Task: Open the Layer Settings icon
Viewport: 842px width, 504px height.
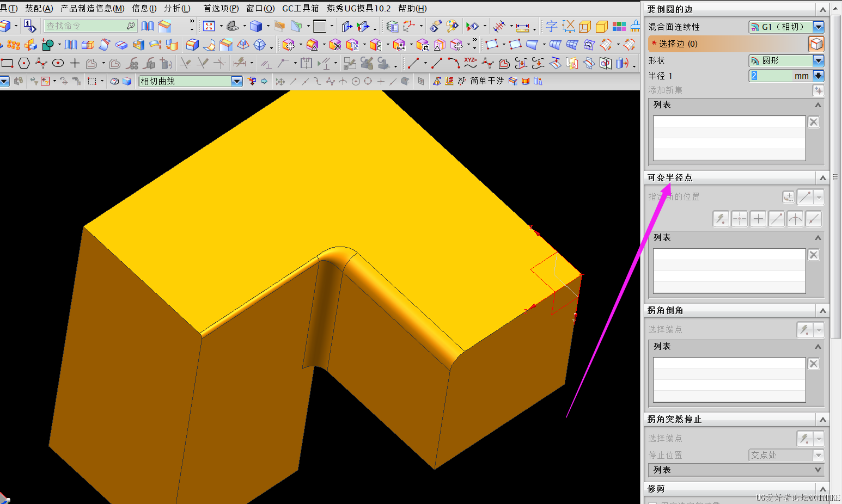Action: pos(392,26)
